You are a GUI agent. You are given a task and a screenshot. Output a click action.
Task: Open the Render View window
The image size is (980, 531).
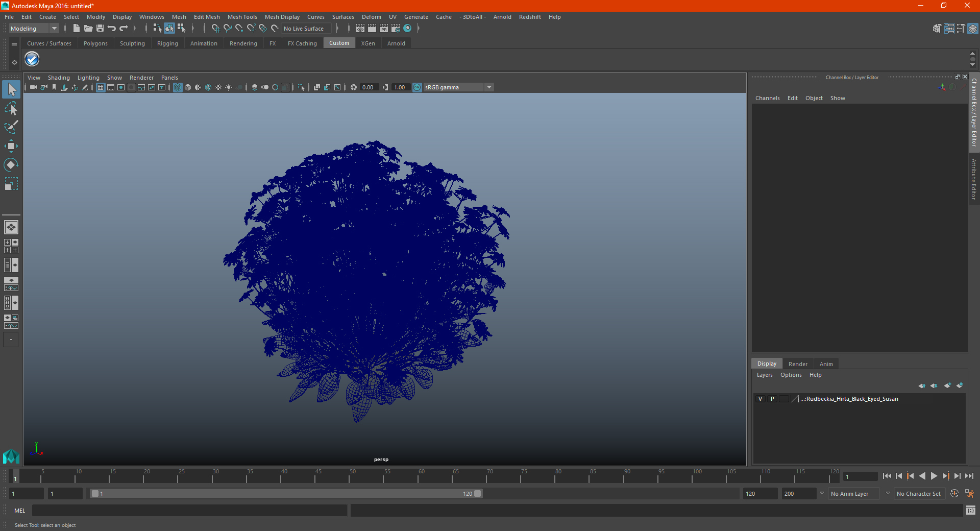tap(360, 29)
